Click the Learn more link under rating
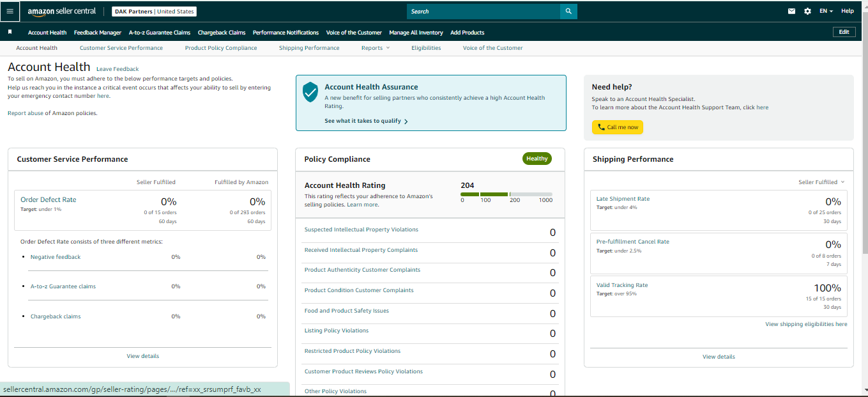 362,205
